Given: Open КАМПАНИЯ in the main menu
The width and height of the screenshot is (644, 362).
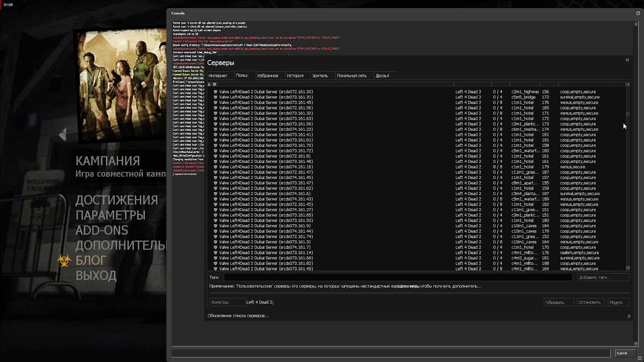Looking at the screenshot, I should pos(108,161).
